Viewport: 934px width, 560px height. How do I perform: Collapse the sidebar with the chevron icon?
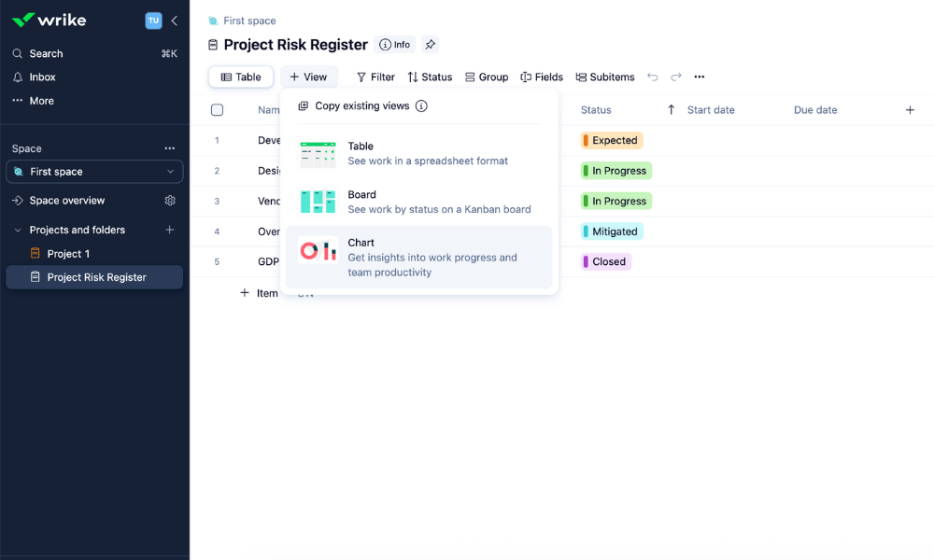(175, 21)
